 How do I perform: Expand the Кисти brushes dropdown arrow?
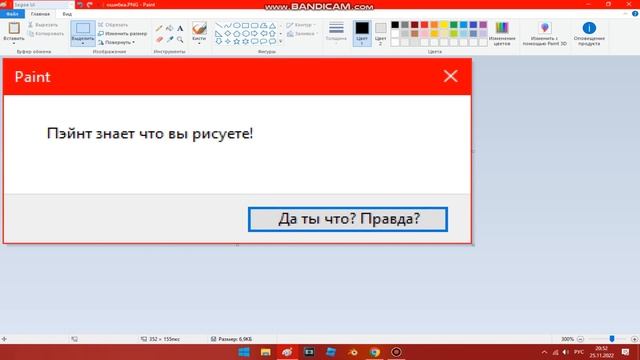click(199, 43)
